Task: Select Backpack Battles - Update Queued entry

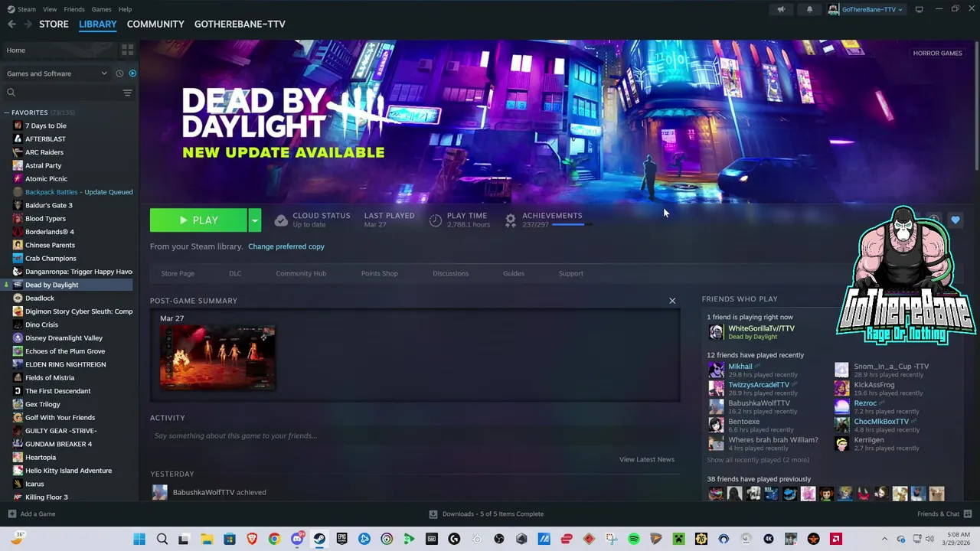Action: (73, 192)
